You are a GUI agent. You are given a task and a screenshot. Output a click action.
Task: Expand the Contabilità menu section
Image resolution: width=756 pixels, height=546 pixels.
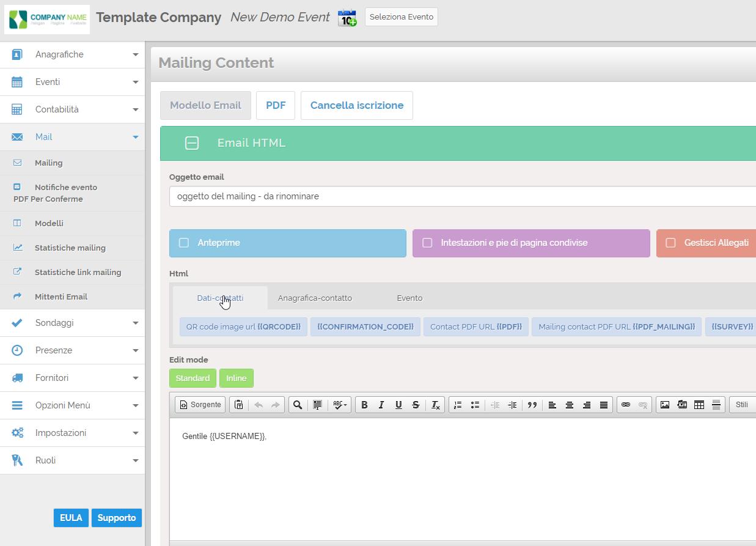[72, 109]
